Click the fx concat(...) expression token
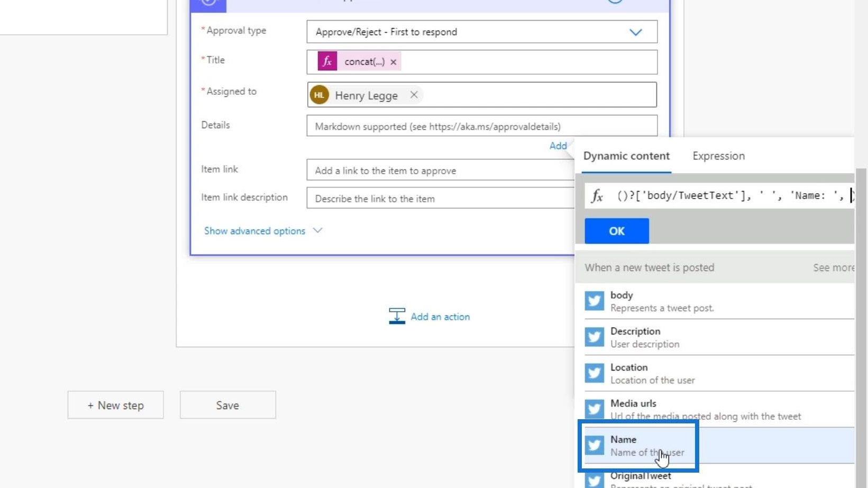Screen dimensions: 868x488 pos(359,61)
